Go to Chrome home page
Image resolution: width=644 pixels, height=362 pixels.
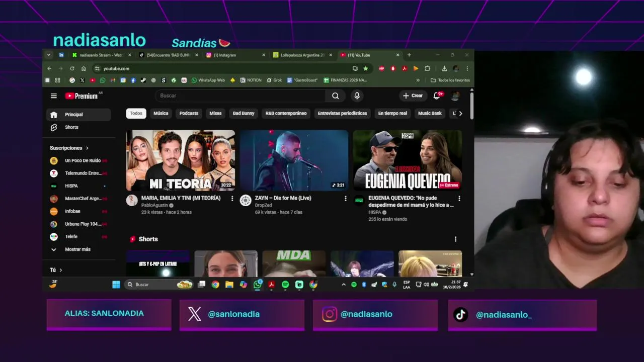[x=84, y=68]
